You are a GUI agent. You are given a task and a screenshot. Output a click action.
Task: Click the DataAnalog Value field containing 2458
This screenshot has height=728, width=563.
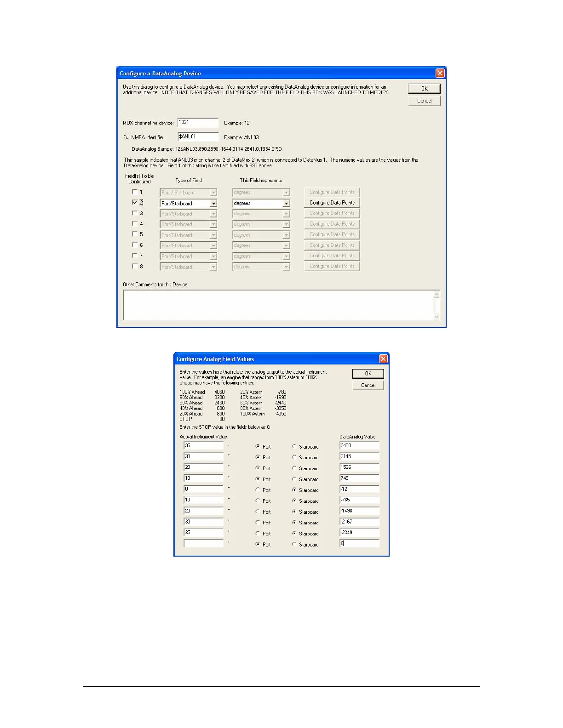(359, 446)
